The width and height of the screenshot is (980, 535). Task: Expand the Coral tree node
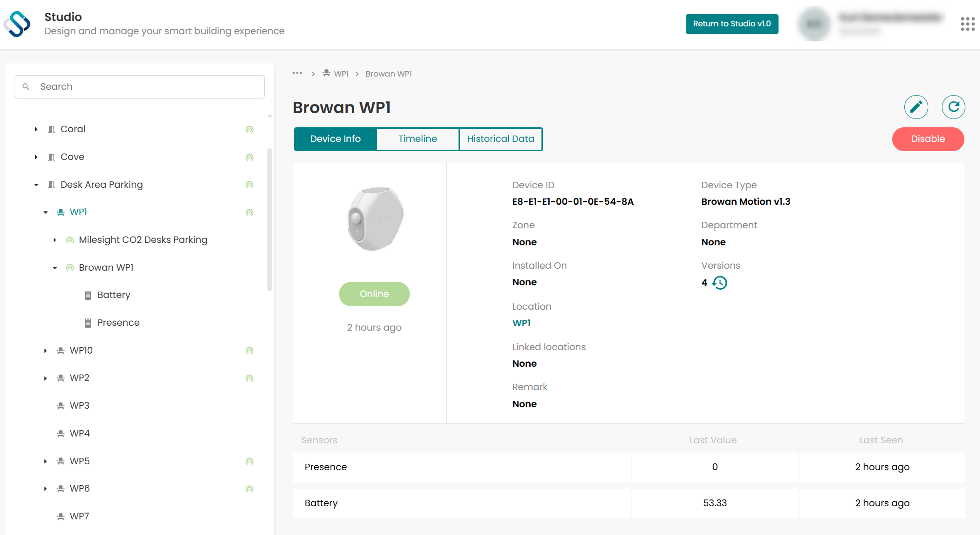point(36,129)
